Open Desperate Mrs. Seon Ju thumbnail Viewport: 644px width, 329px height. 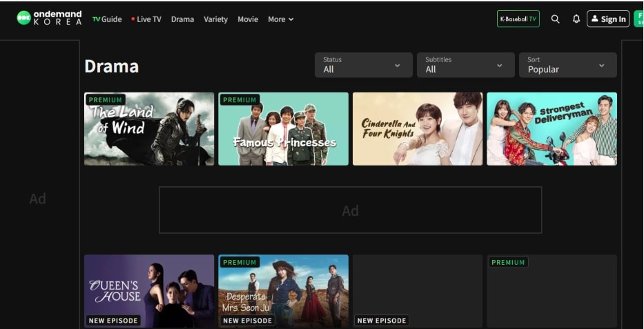(284, 291)
